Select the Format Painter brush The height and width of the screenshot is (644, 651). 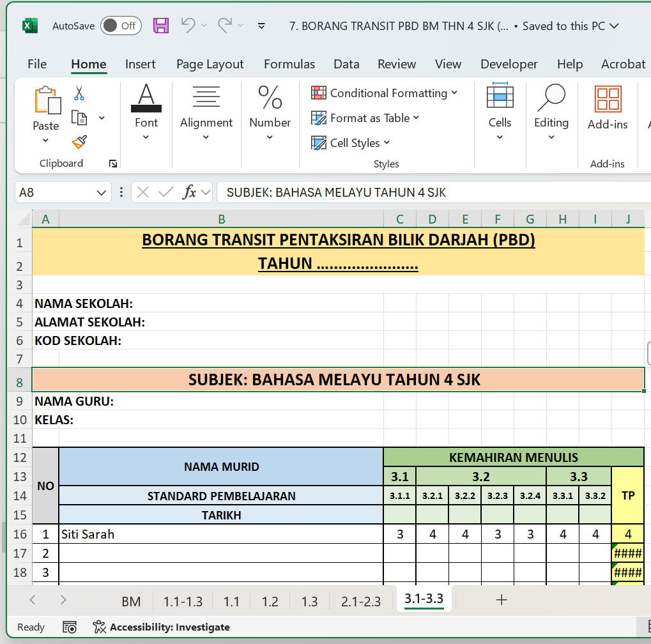79,142
